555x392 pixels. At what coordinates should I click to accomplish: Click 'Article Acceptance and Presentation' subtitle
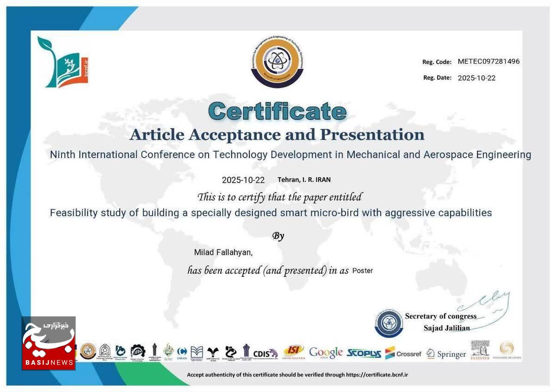(x=277, y=135)
